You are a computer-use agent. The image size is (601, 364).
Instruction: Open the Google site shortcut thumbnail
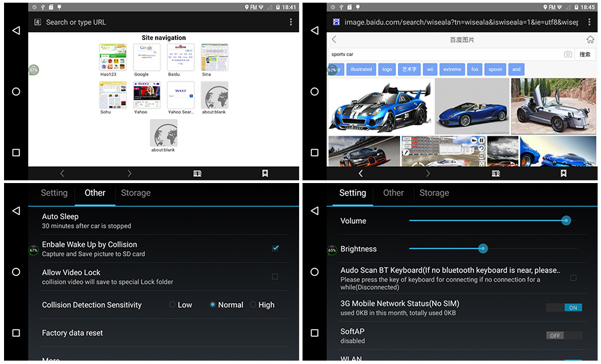[x=146, y=58]
